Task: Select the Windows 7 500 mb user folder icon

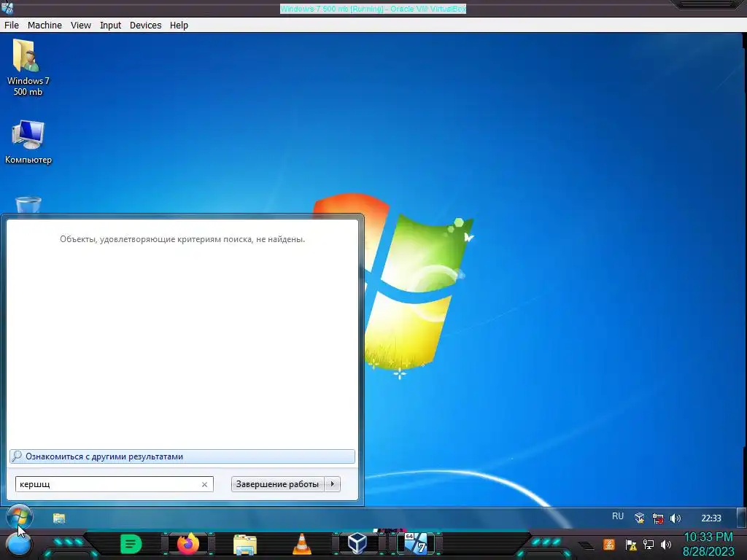Action: pyautogui.click(x=28, y=68)
